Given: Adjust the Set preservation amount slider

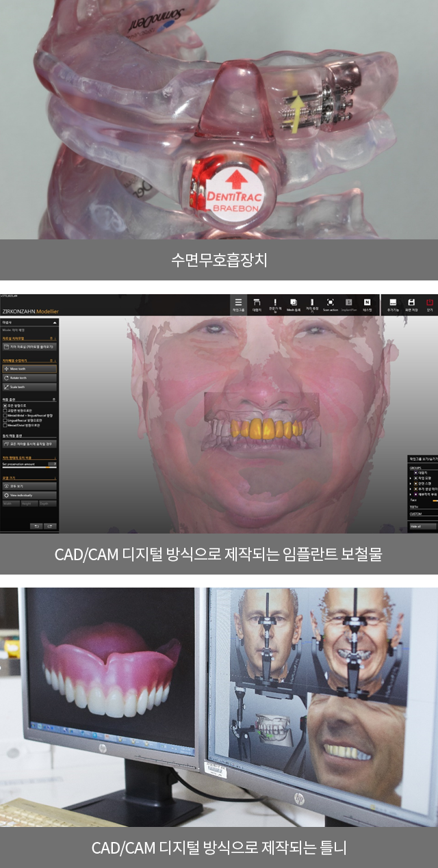Looking at the screenshot, I should tap(29, 467).
